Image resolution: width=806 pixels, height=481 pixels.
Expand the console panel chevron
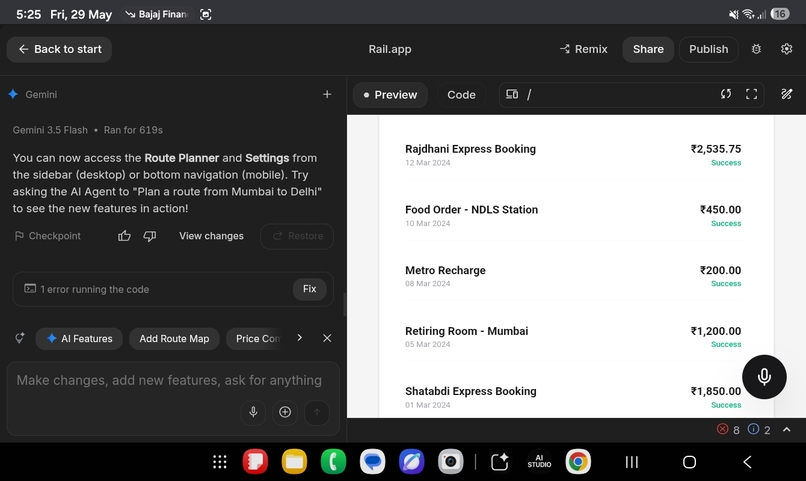[786, 430]
